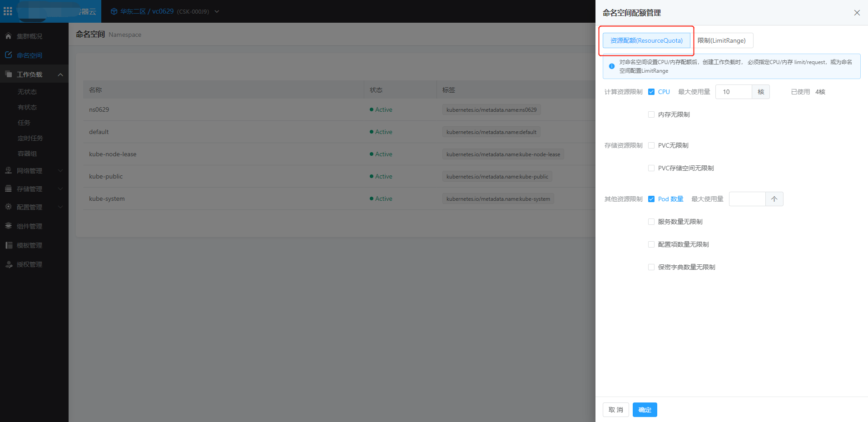Screen dimensions: 868x422
Task: Open the app grid launcher icon
Action: pyautogui.click(x=8, y=11)
